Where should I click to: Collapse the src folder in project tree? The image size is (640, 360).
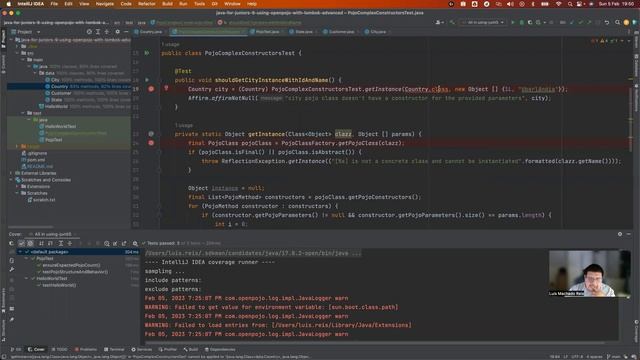coord(17,53)
